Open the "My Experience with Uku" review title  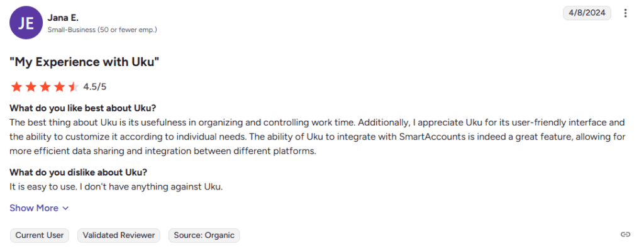click(84, 62)
